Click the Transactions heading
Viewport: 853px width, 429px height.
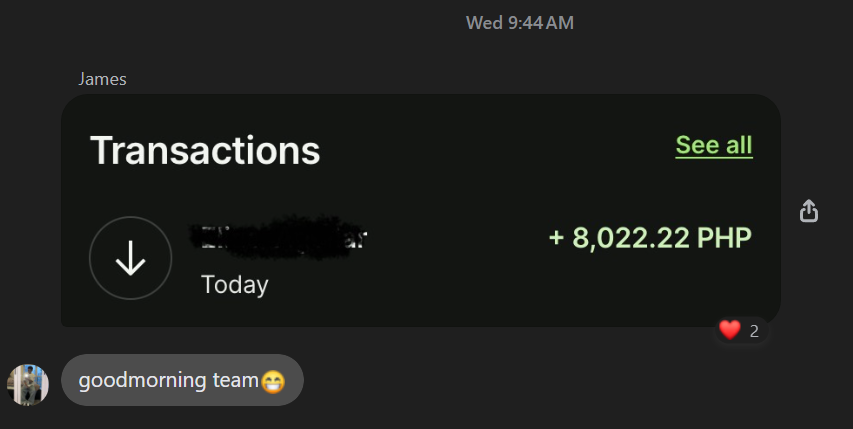coord(205,151)
